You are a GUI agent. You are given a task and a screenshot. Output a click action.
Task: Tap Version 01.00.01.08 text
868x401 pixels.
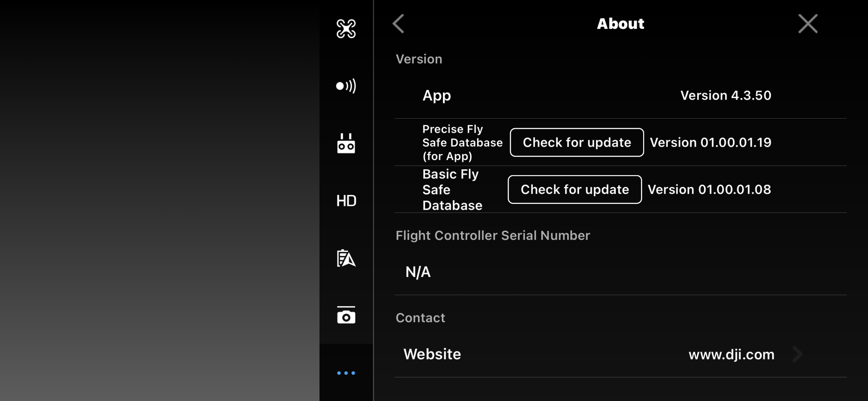[x=709, y=190]
